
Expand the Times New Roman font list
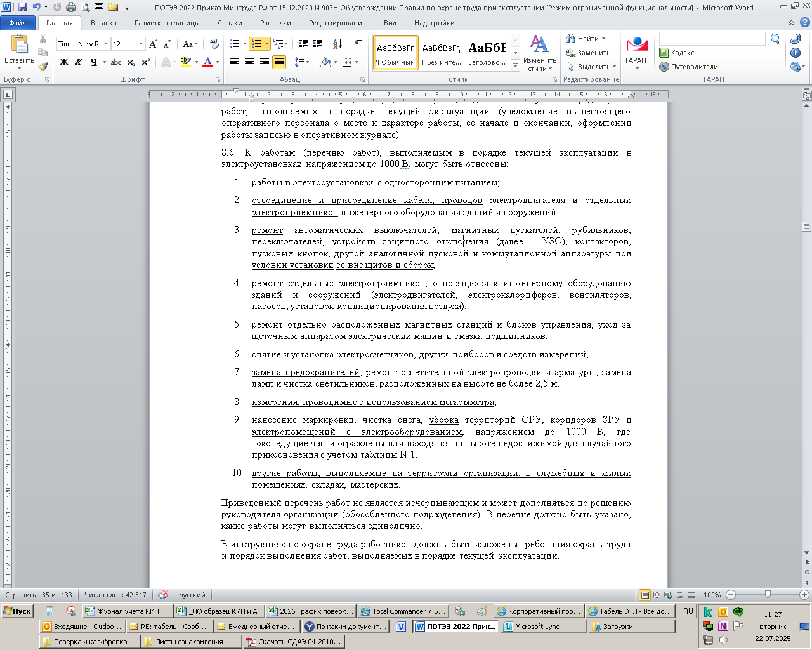[107, 44]
